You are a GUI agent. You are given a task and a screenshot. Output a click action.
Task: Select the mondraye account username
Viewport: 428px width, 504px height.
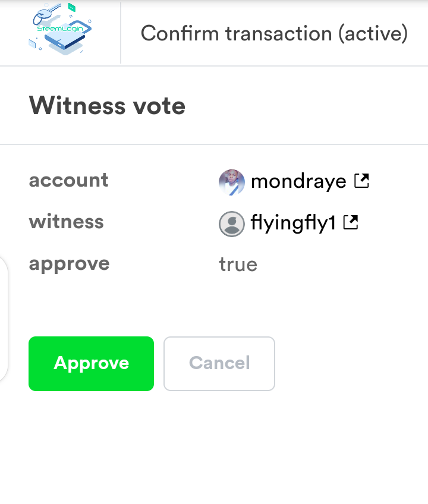point(298,181)
